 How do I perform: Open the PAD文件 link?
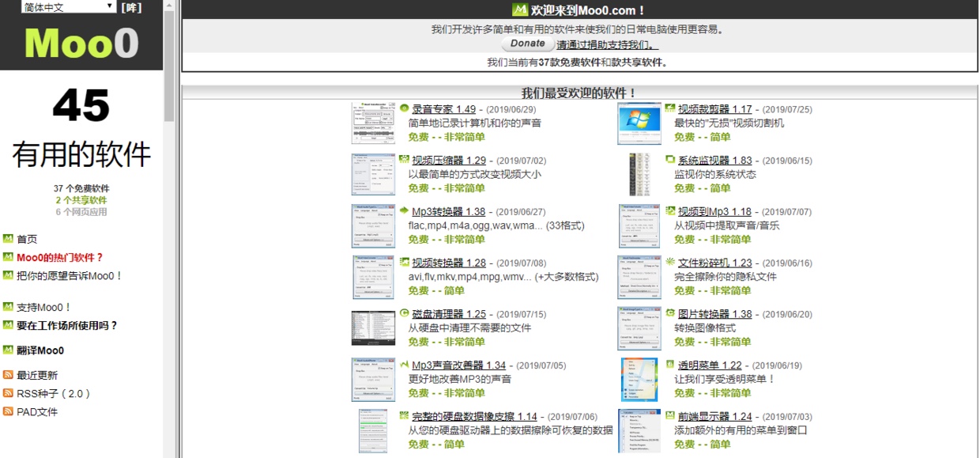click(x=37, y=411)
